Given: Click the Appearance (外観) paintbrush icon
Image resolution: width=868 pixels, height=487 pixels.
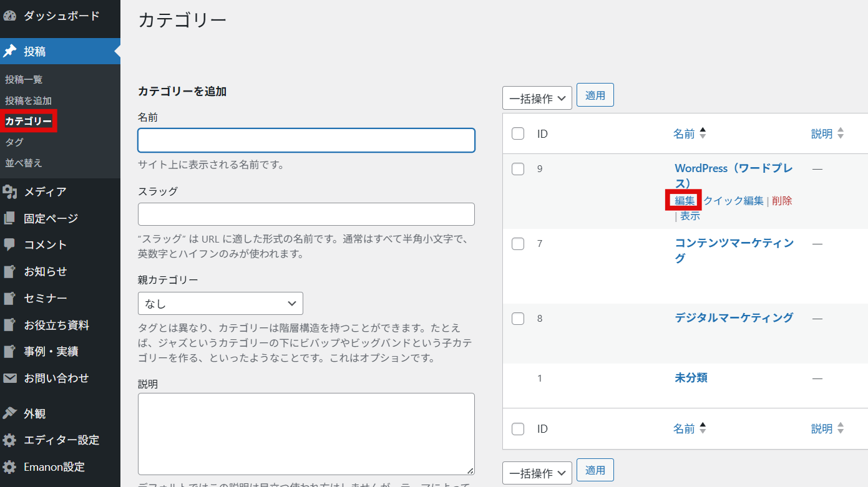Looking at the screenshot, I should 10,413.
